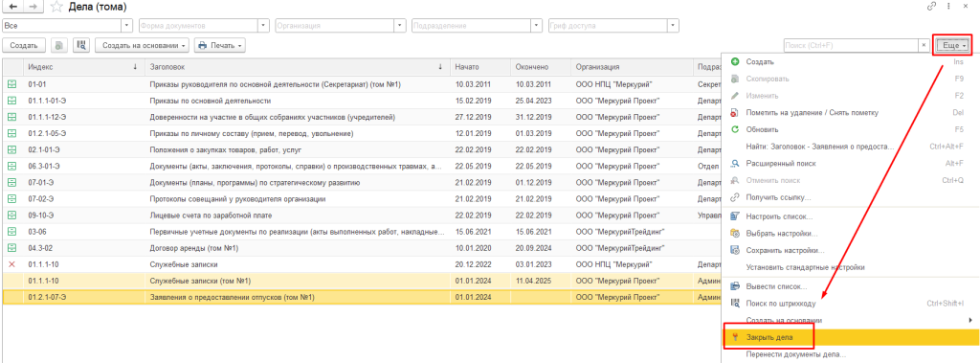Click the case icon of row 07-01-Э
This screenshot has height=363, width=980.
[x=11, y=183]
